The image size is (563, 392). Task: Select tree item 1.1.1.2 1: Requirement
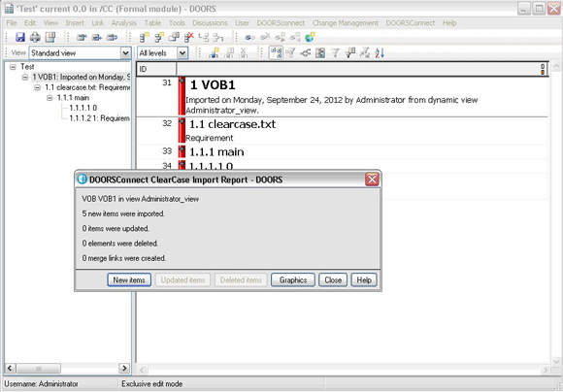[99, 118]
